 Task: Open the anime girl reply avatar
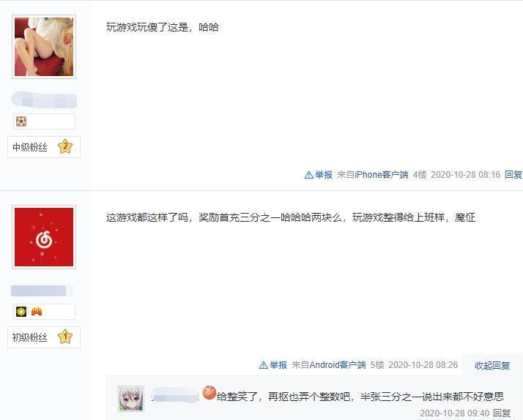point(131,399)
